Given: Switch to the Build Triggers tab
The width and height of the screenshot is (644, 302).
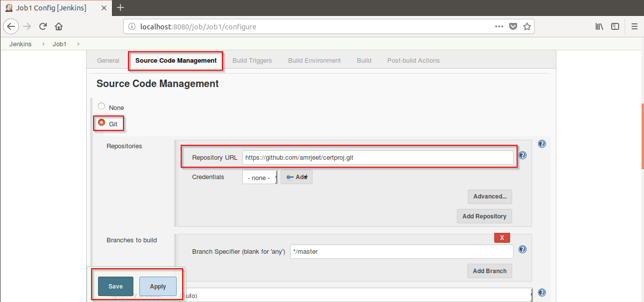Looking at the screenshot, I should (252, 61).
